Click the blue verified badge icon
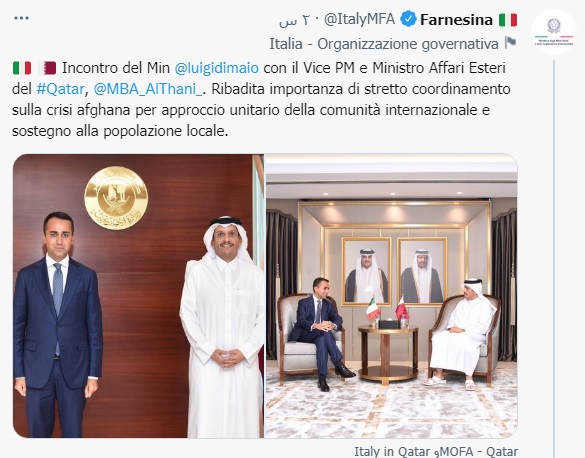Viewport: 585px width, 458px height. pos(408,19)
